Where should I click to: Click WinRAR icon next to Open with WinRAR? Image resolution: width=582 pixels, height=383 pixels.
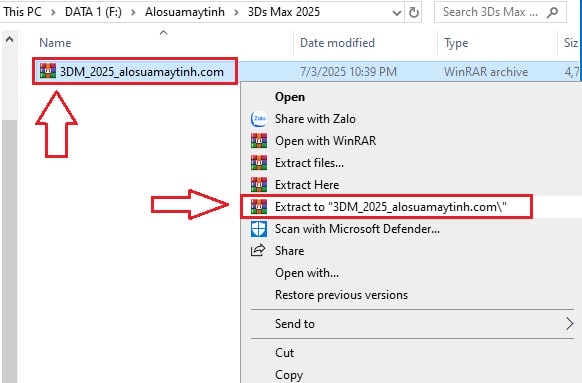tap(259, 141)
